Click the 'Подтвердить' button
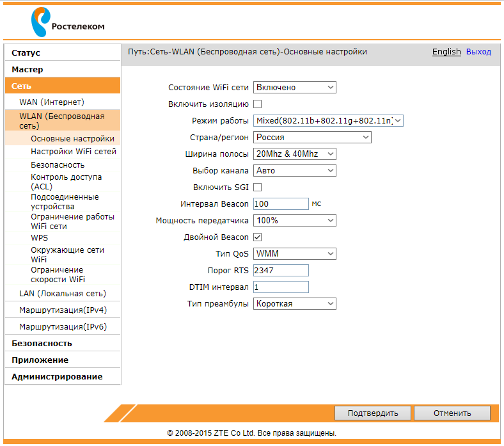Viewport: 504px width, 446px height. pos(373,413)
